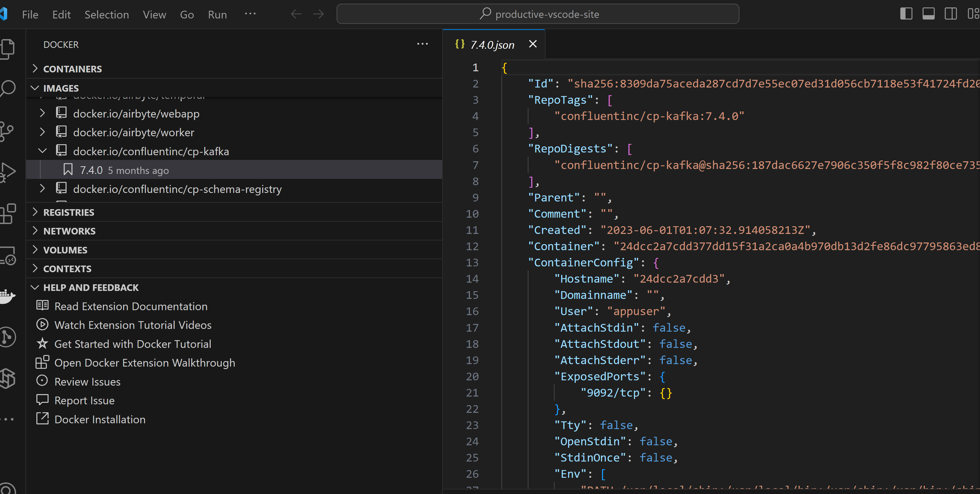This screenshot has width=980, height=494.
Task: Open the Run menu
Action: point(217,15)
